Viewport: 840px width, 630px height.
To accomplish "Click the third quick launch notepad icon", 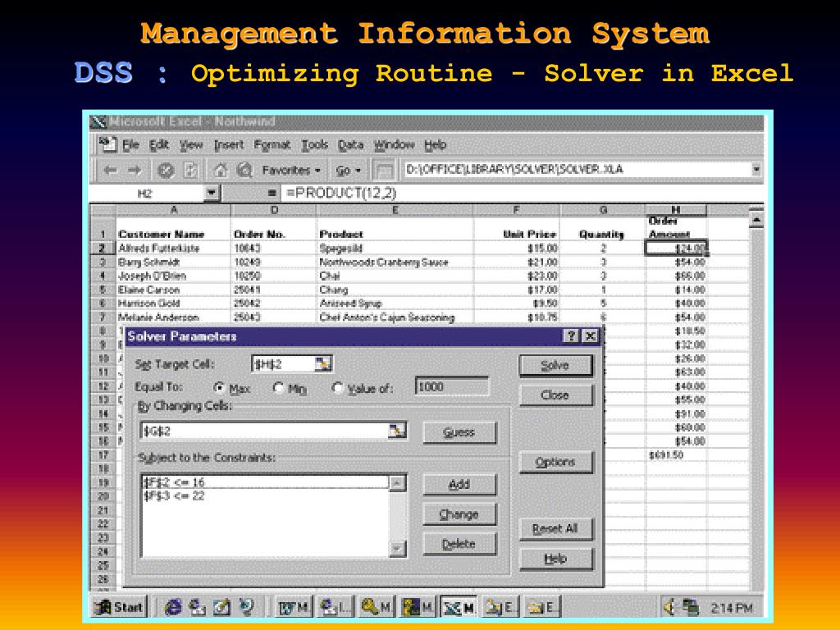I will pyautogui.click(x=221, y=606).
